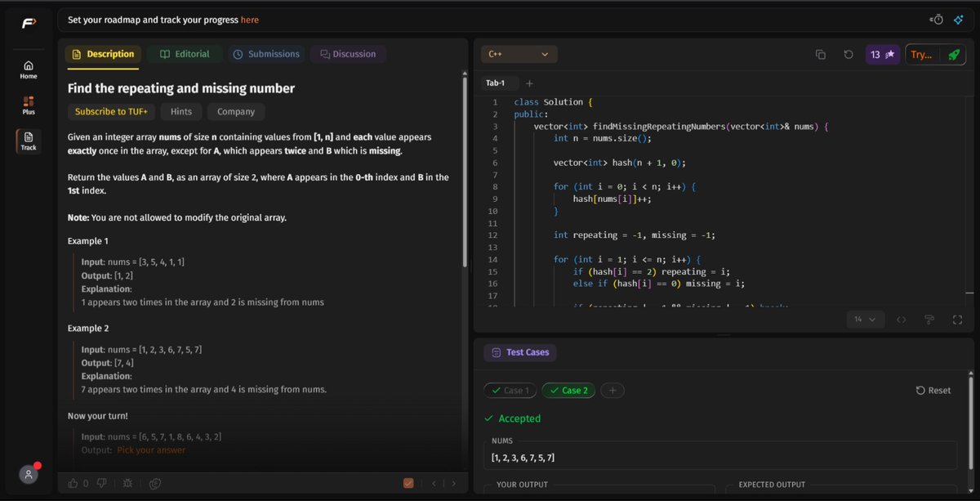Switch to the Editorial tab

pos(185,54)
